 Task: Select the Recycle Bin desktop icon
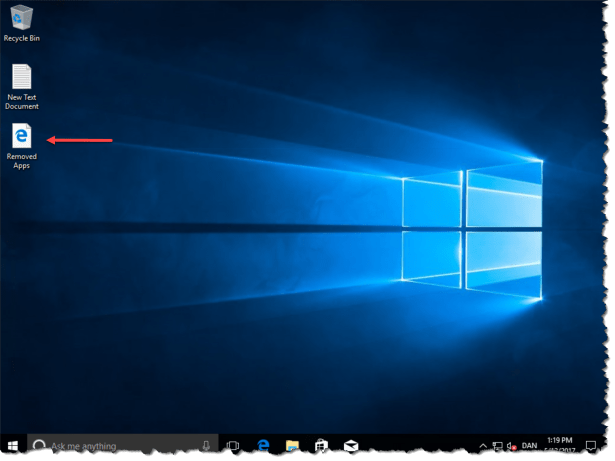22,22
